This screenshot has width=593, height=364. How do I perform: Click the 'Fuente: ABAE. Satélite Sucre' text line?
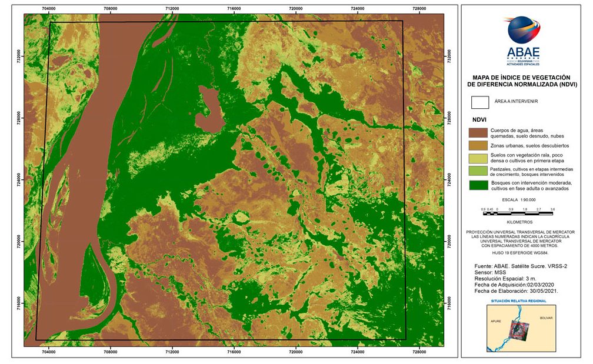(516, 267)
